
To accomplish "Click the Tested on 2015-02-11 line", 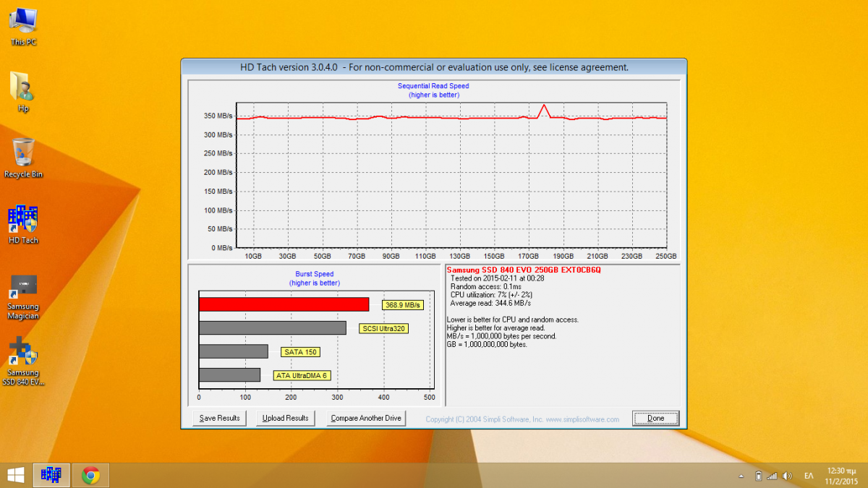I will point(498,278).
